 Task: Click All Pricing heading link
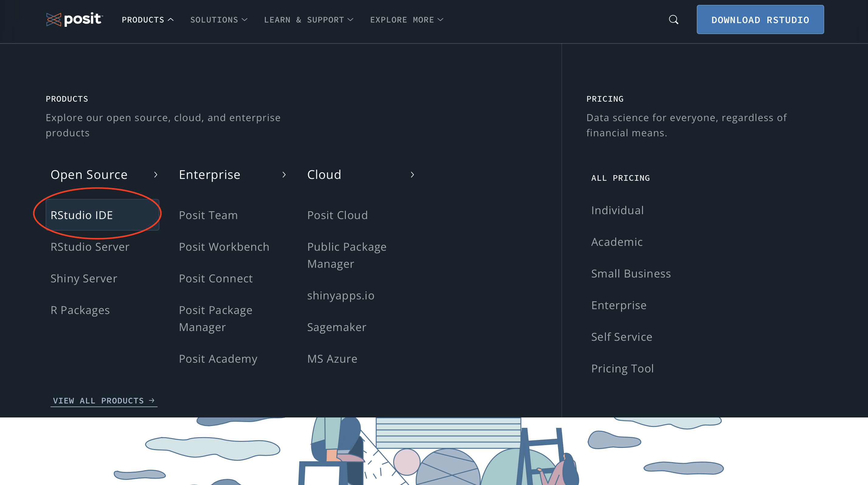pos(620,178)
